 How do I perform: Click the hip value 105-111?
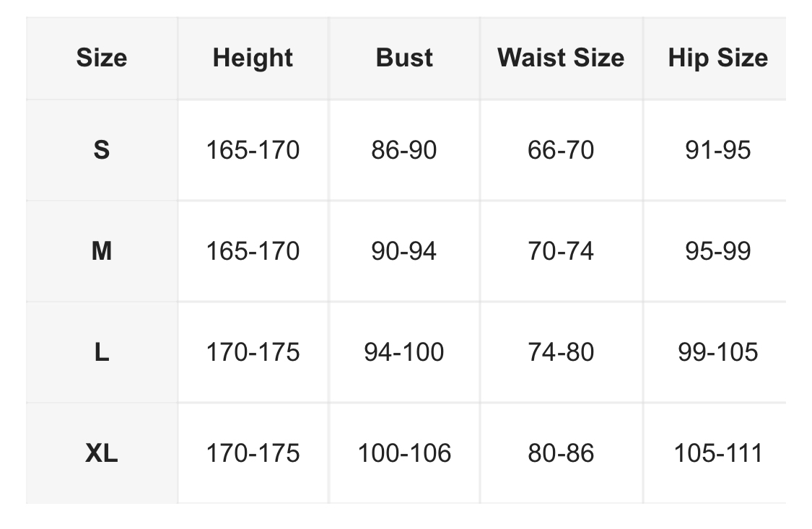coord(717,453)
